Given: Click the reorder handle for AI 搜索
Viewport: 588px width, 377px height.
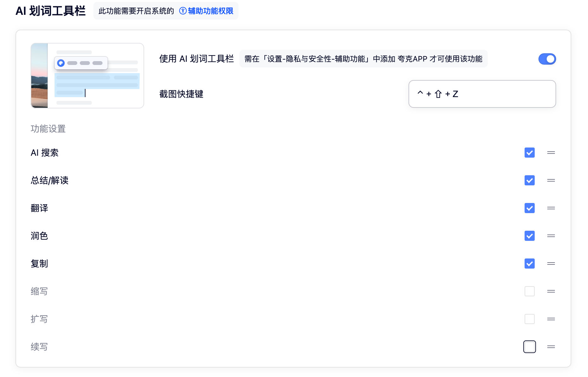Looking at the screenshot, I should click(x=551, y=153).
